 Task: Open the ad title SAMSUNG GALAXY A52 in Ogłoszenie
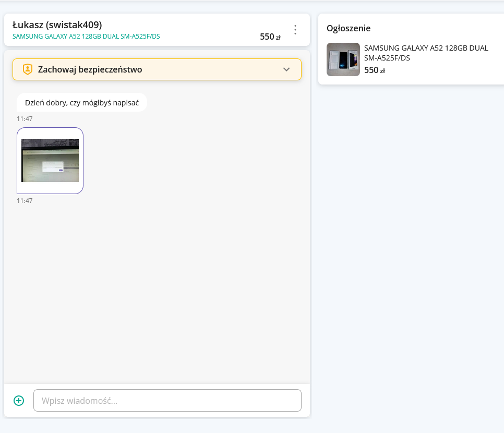(426, 53)
